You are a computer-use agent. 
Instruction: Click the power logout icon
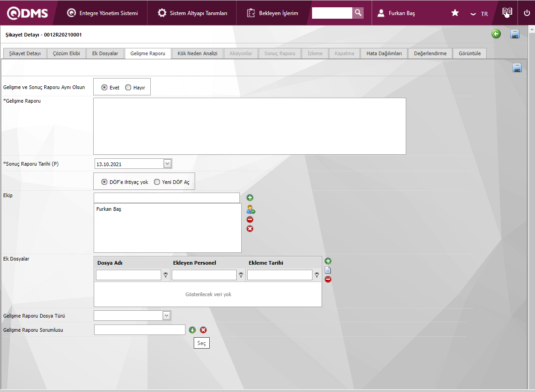[x=527, y=13]
